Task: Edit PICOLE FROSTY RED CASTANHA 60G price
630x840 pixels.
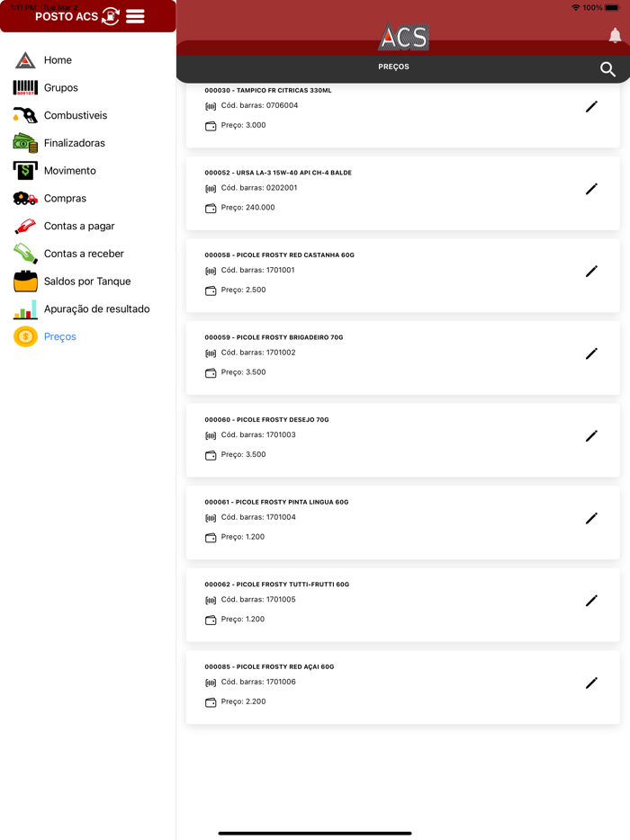Action: (591, 271)
